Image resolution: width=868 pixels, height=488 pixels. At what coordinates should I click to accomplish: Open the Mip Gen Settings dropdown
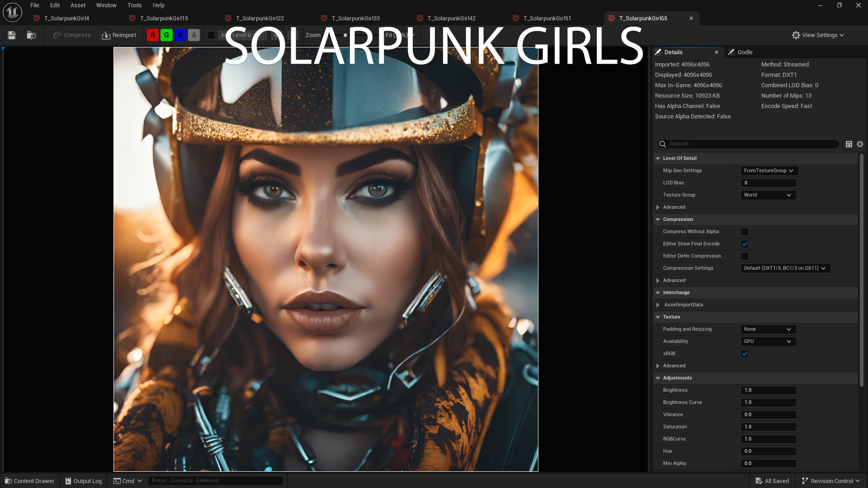click(x=769, y=171)
